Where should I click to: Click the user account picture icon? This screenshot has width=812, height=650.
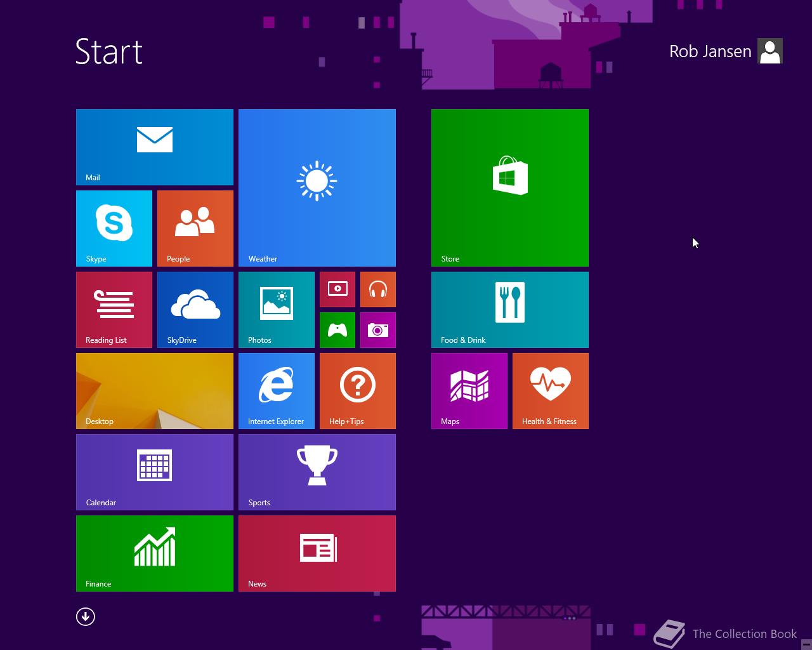pyautogui.click(x=770, y=51)
